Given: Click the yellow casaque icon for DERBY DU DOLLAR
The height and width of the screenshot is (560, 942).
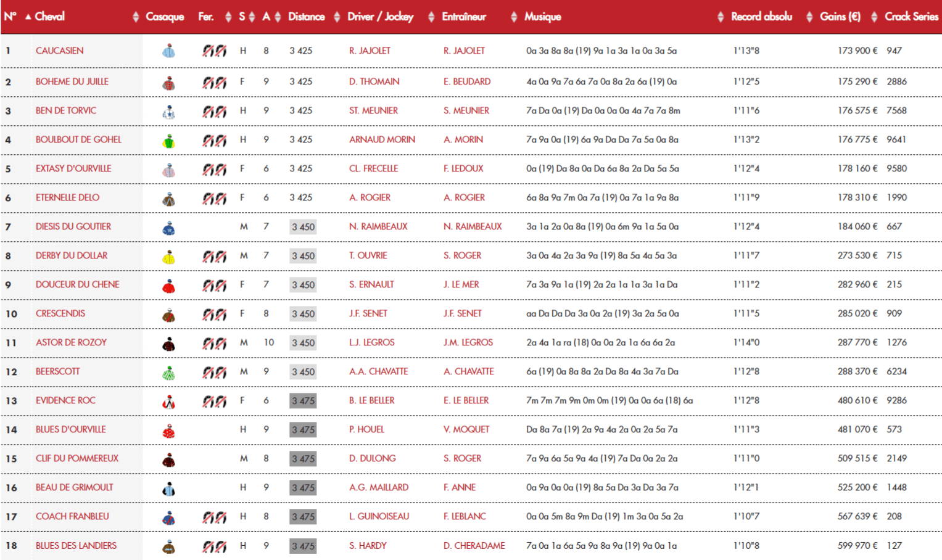Looking at the screenshot, I should click(x=168, y=256).
